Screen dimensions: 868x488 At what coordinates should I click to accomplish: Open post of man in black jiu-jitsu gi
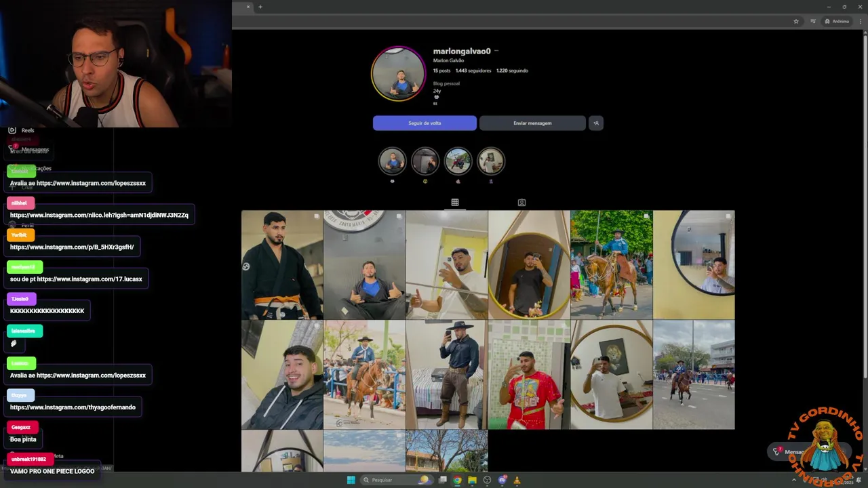click(x=282, y=264)
